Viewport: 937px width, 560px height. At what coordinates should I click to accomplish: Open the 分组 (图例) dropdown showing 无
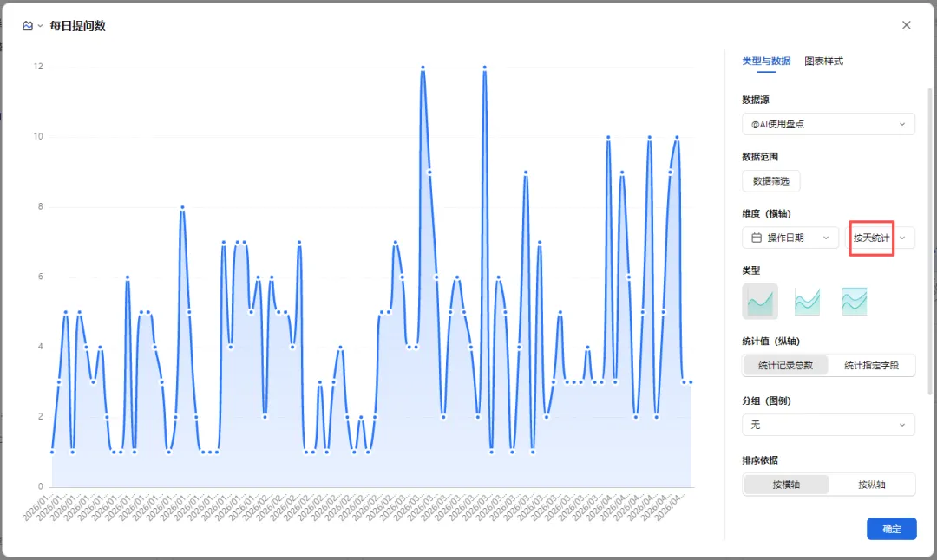(829, 425)
